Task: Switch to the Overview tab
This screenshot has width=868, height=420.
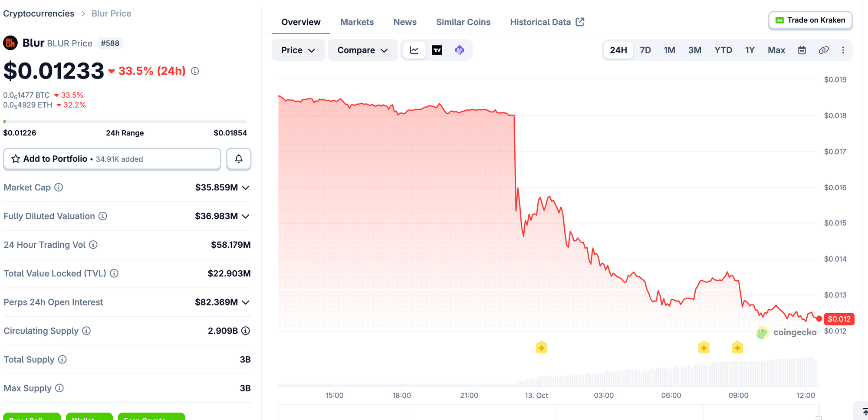Action: [x=301, y=22]
